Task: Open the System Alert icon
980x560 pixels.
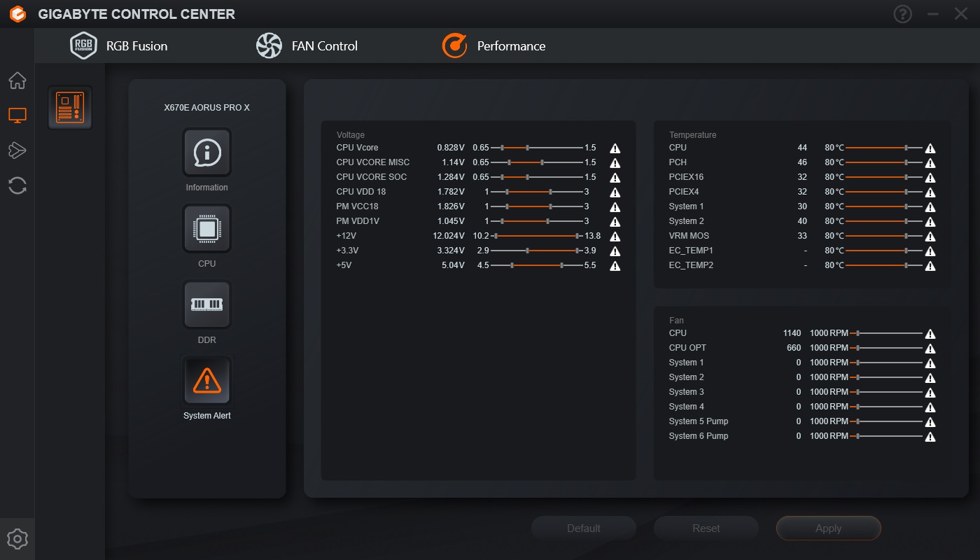Action: (207, 381)
